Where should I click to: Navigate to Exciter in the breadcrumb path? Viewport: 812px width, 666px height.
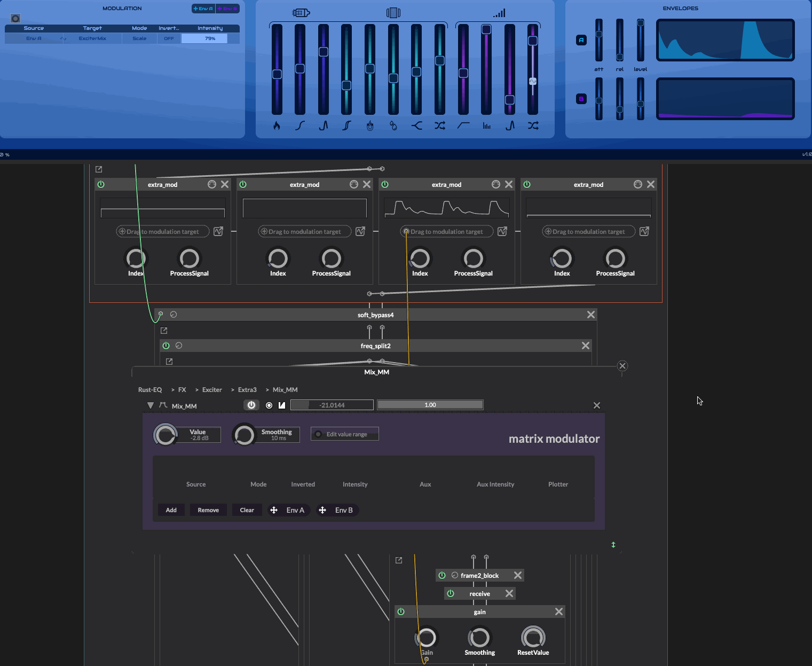pos(212,390)
